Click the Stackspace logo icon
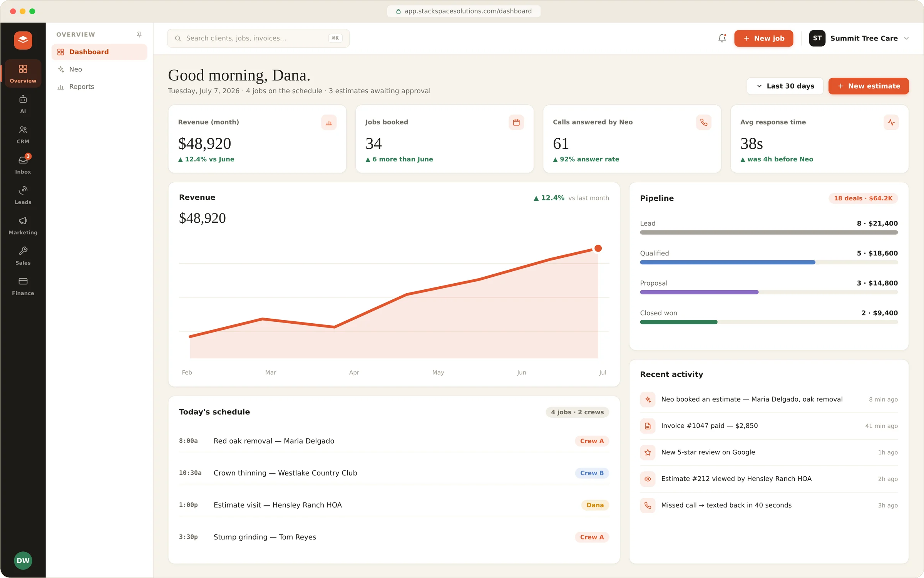Image resolution: width=924 pixels, height=578 pixels. coord(23,40)
